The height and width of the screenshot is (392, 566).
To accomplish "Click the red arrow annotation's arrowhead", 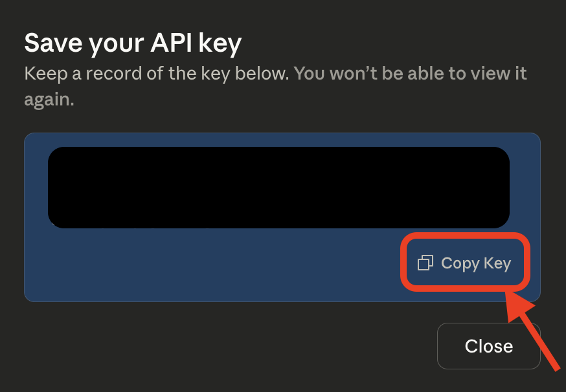I will pos(518,304).
